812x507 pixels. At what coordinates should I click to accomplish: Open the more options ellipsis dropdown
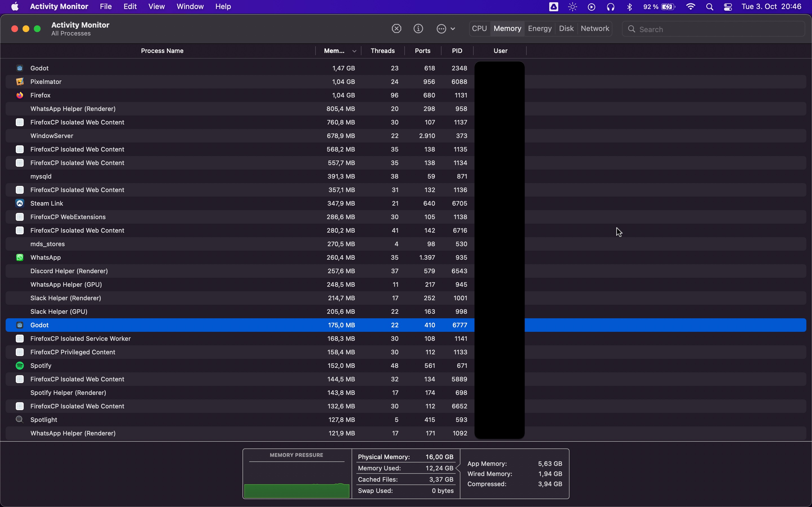445,28
